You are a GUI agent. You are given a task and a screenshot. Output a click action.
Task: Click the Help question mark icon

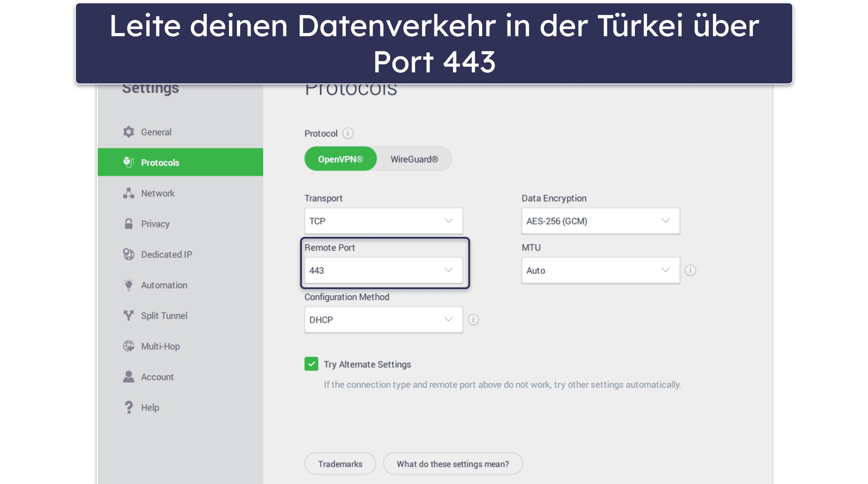pyautogui.click(x=128, y=407)
